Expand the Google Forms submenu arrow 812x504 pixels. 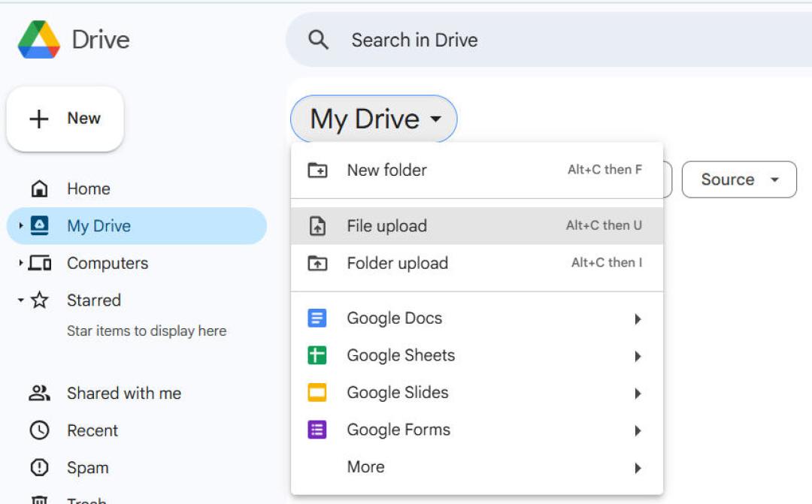pos(638,430)
